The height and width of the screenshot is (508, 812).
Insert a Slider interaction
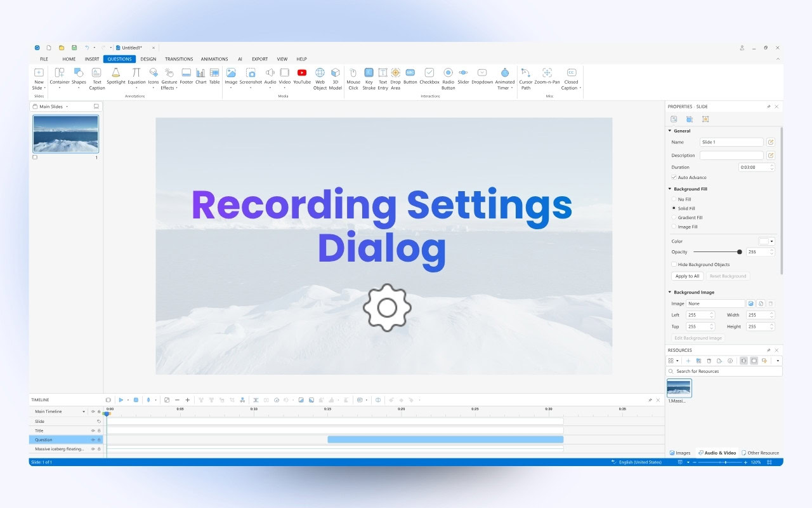click(463, 76)
